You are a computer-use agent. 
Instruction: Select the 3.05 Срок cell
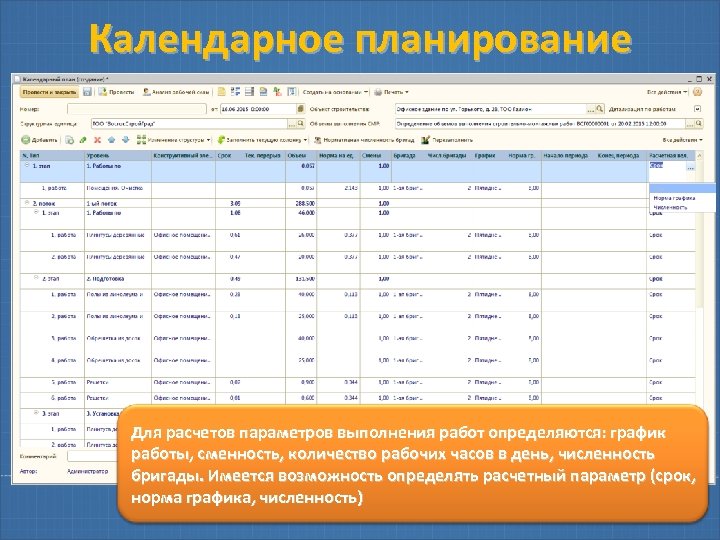[229, 203]
